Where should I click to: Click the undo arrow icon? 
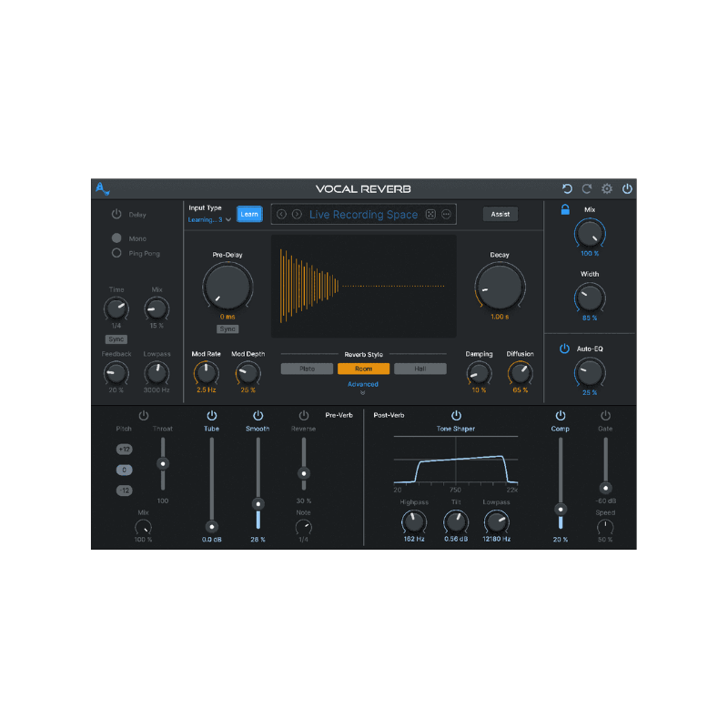567,189
